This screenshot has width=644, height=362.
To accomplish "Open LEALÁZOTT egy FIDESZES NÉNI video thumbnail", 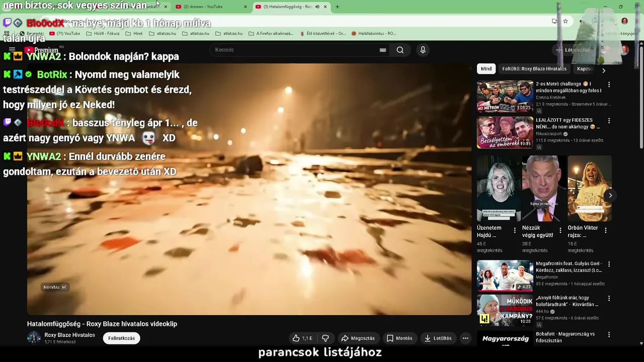I will [x=505, y=132].
